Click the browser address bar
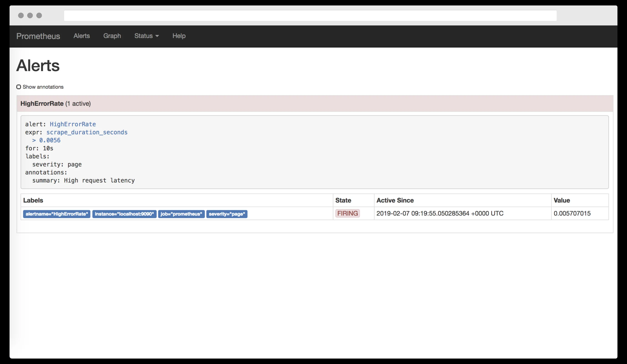The width and height of the screenshot is (627, 364). [310, 15]
